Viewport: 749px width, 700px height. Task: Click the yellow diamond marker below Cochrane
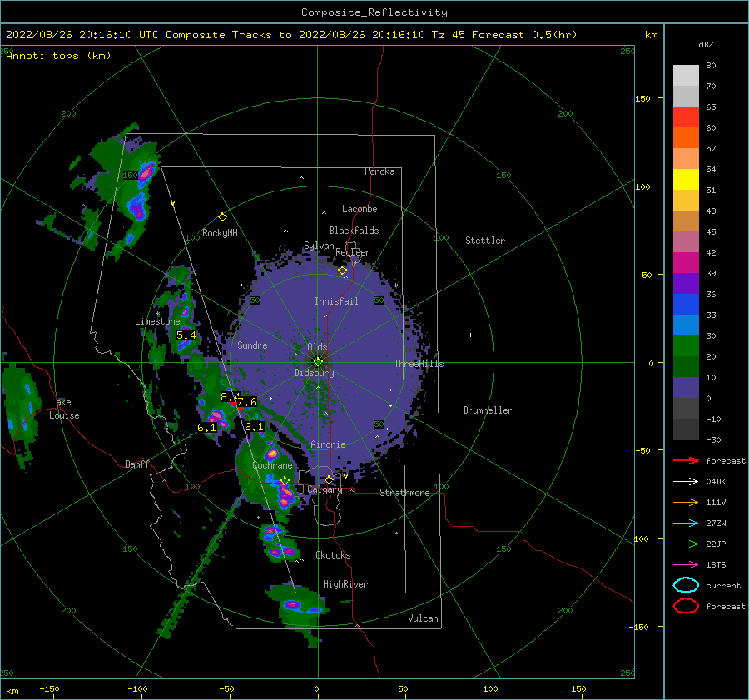click(x=285, y=480)
